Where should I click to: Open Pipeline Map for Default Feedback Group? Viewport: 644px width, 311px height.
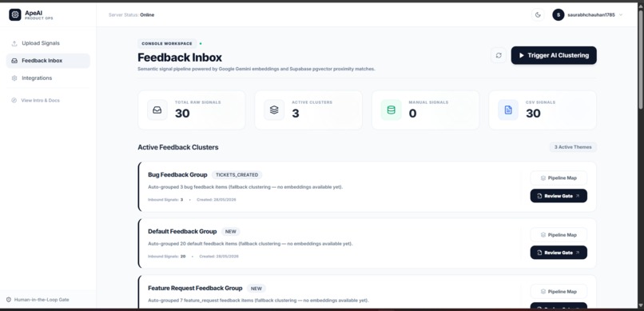coord(559,235)
